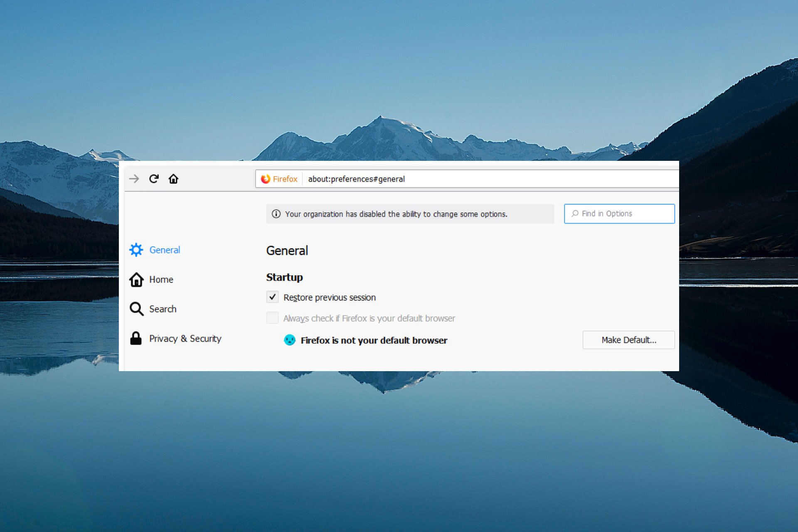Click the General page heading
The height and width of the screenshot is (532, 798).
[x=287, y=251]
